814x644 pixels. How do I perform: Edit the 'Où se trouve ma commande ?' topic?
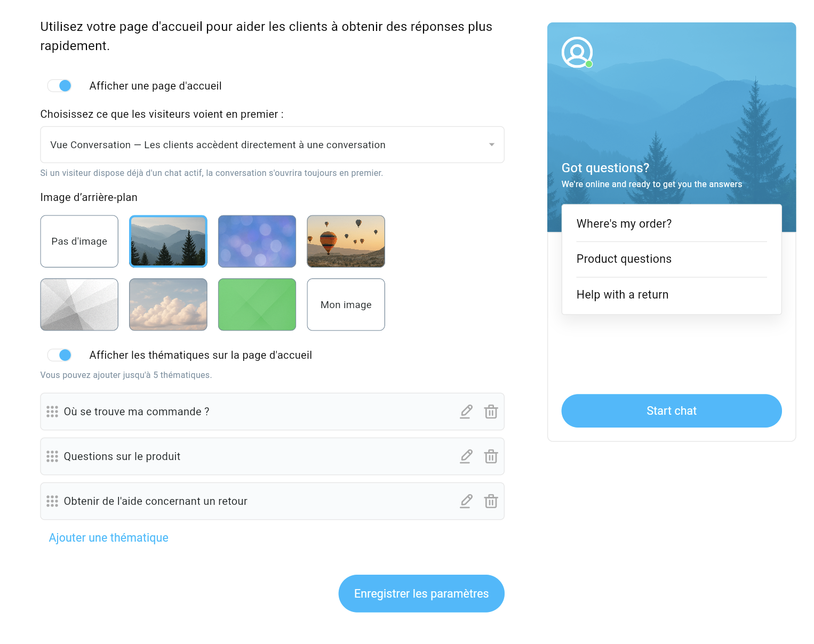[x=466, y=412]
